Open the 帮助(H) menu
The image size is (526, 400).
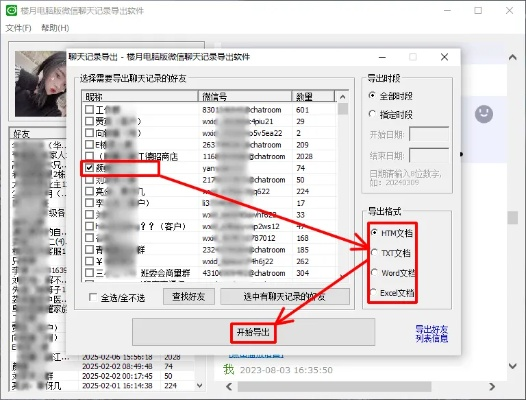(x=55, y=28)
